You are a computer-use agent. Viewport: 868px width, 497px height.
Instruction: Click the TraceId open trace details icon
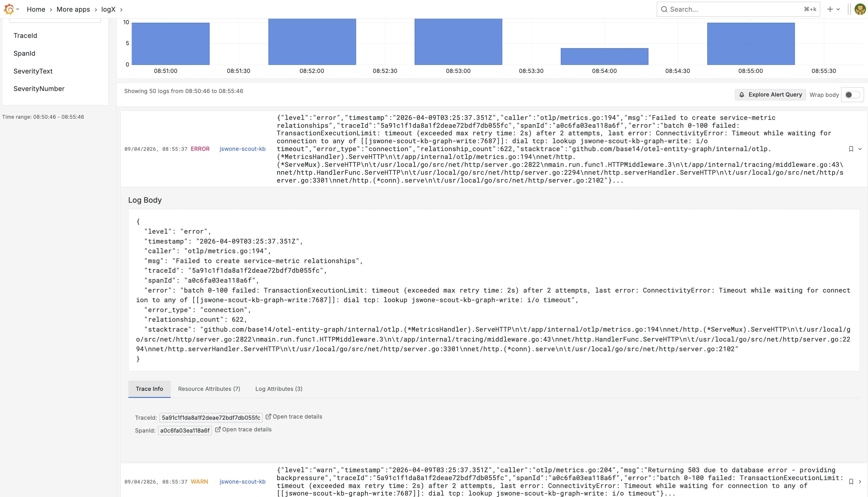[268, 416]
